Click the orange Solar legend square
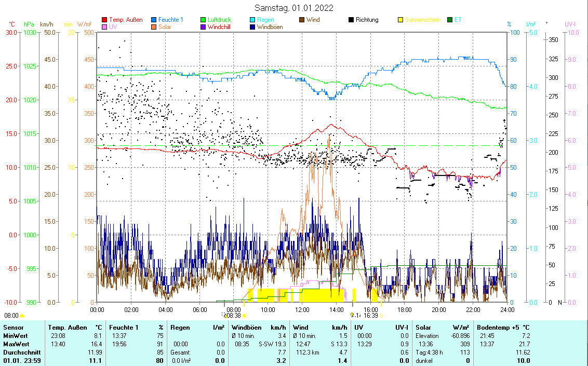 (x=154, y=27)
